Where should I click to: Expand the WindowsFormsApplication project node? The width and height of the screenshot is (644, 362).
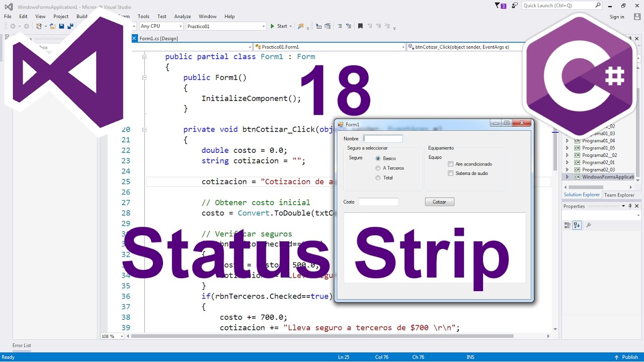point(568,177)
